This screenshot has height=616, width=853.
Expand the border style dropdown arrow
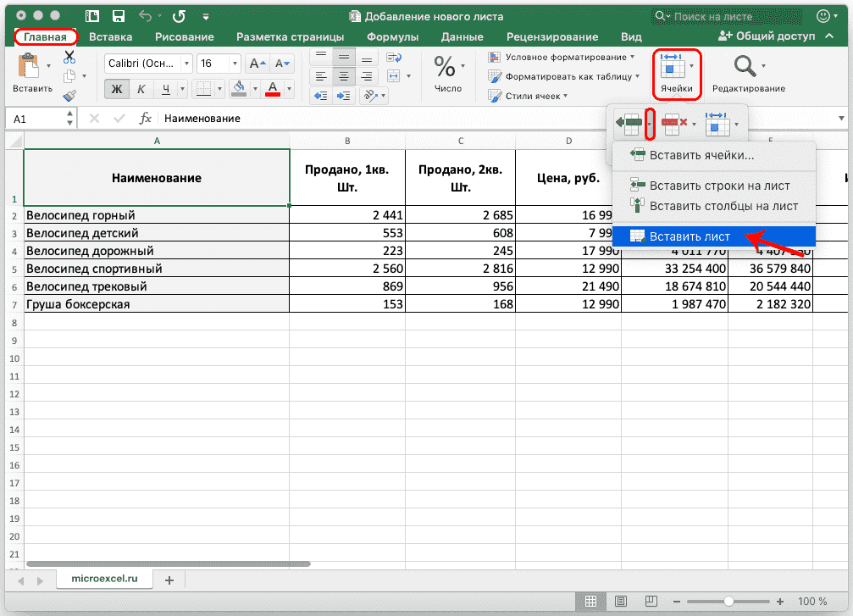coord(219,88)
